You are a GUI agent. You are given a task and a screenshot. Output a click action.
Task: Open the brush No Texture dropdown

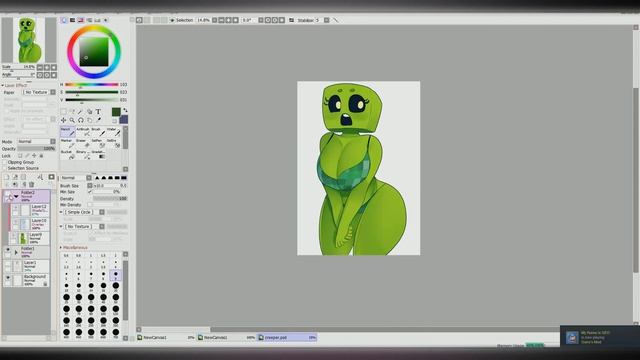84,227
